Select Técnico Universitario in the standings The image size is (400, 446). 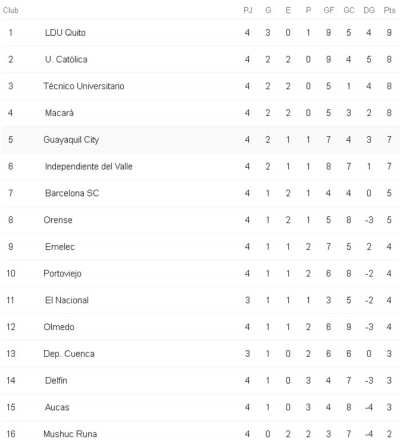tap(84, 86)
